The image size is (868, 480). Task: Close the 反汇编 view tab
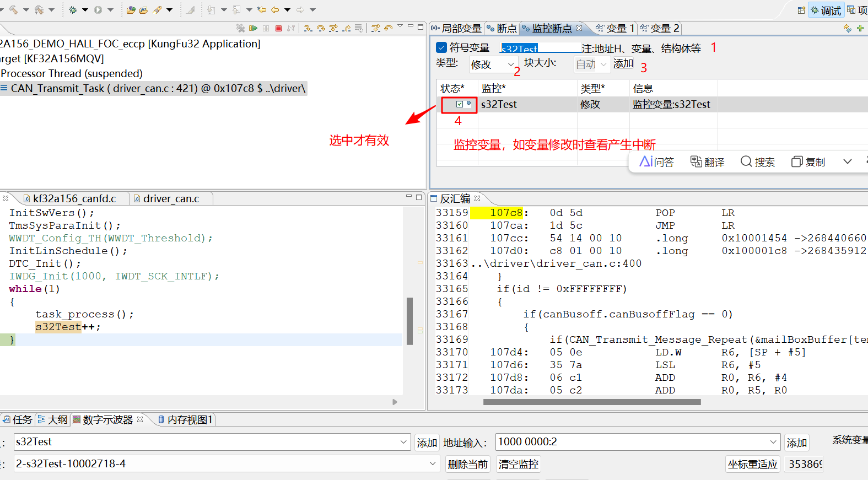coord(477,198)
